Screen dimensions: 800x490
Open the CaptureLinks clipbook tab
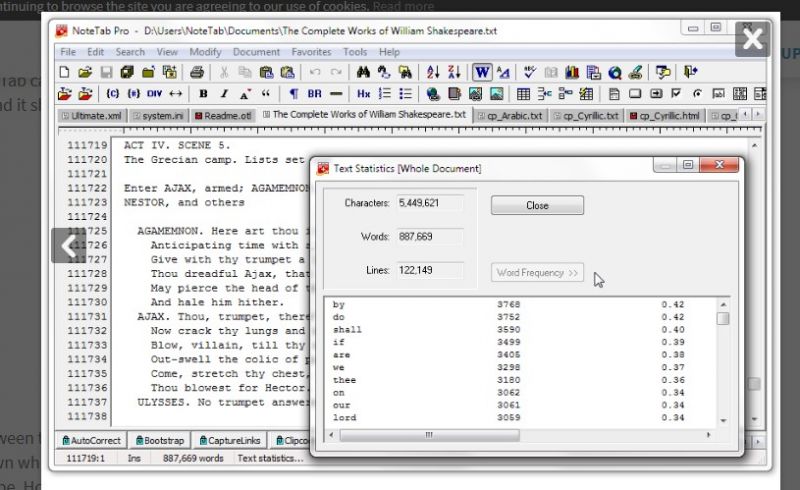pos(230,440)
